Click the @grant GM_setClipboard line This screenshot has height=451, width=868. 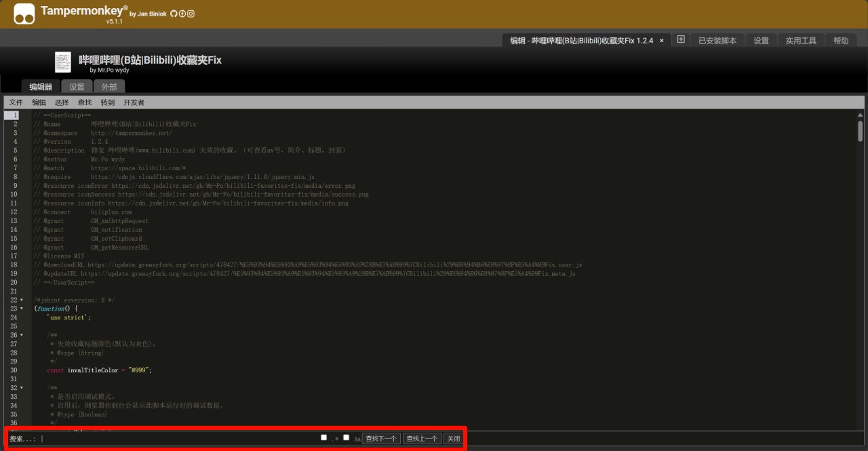[87, 239]
